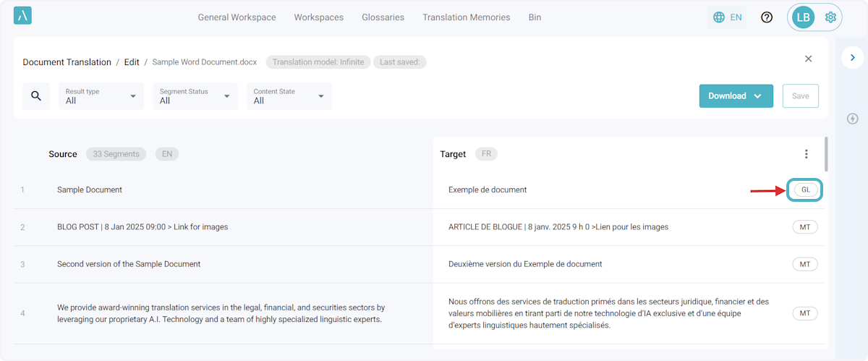Open the three-dot menu in Target header
This screenshot has width=868, height=361.
click(807, 154)
